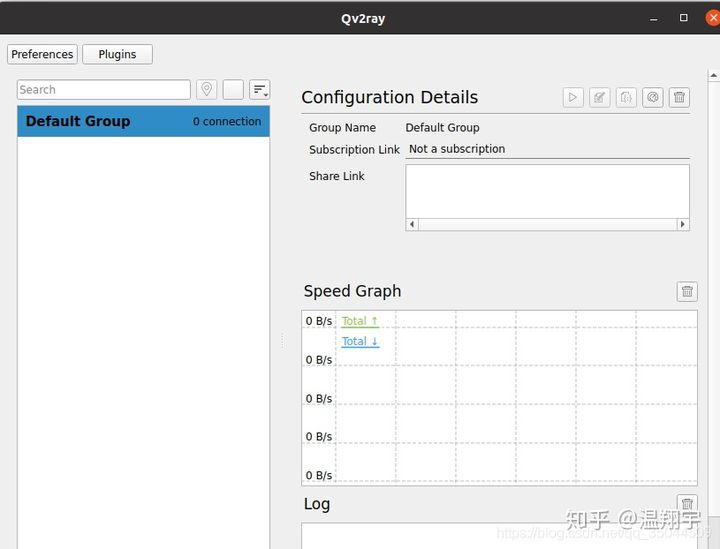
Task: Click the Subscription Link field
Action: coord(547,149)
